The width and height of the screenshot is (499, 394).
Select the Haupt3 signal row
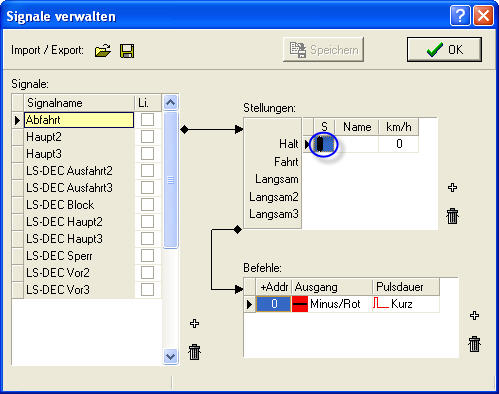[x=79, y=154]
